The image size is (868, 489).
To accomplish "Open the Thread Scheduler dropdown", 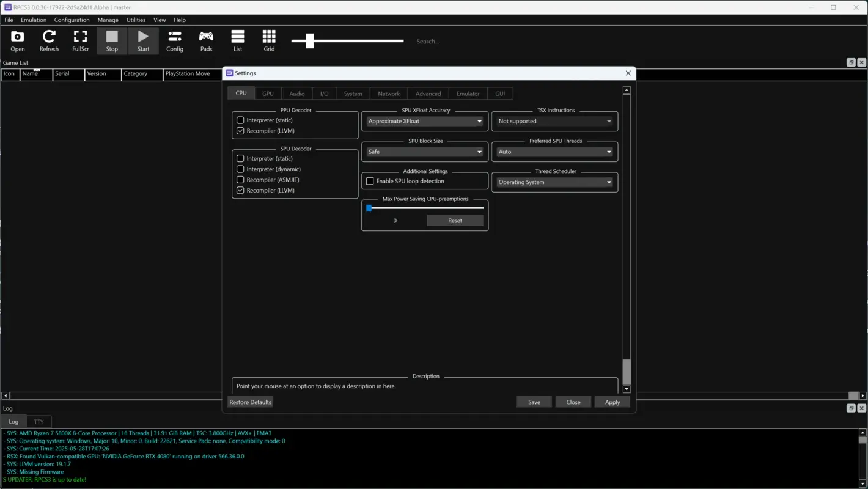I will [554, 182].
